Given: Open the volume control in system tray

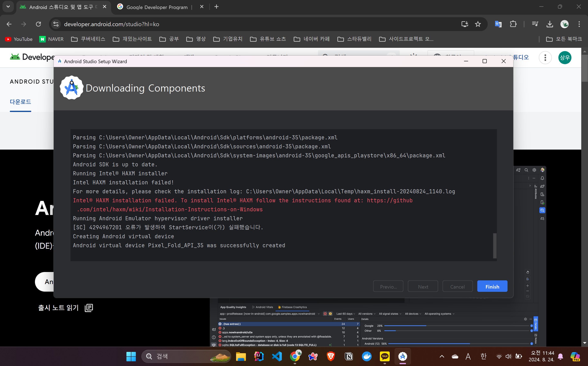Looking at the screenshot, I should [508, 356].
